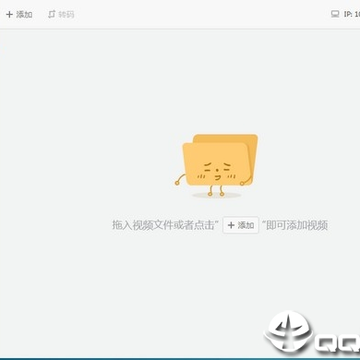Click the 添加 button in the top toolbar
This screenshot has width=360, height=360.
[19, 14]
